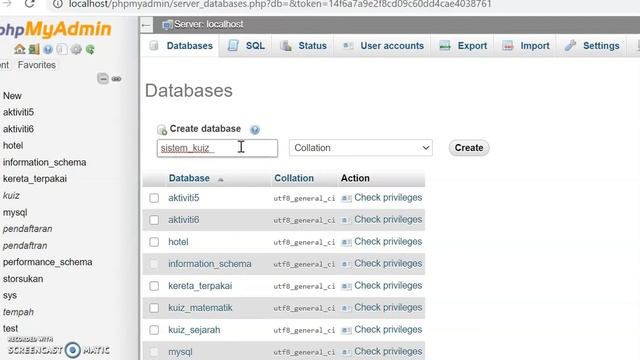
Task: Collapse all navigation tree icon
Action: tap(103, 78)
